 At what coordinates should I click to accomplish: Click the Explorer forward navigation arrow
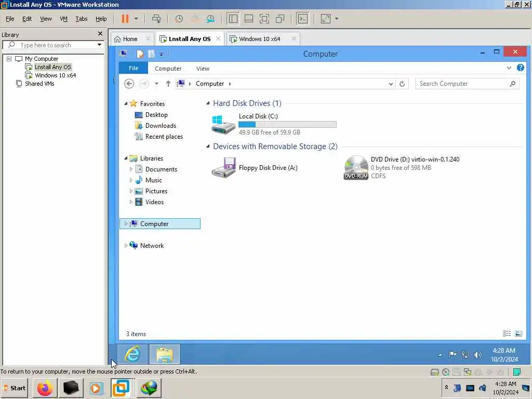click(144, 84)
